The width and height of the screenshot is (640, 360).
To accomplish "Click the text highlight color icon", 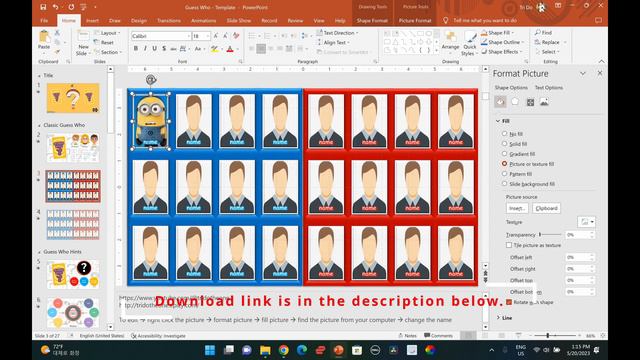I will coord(214,49).
